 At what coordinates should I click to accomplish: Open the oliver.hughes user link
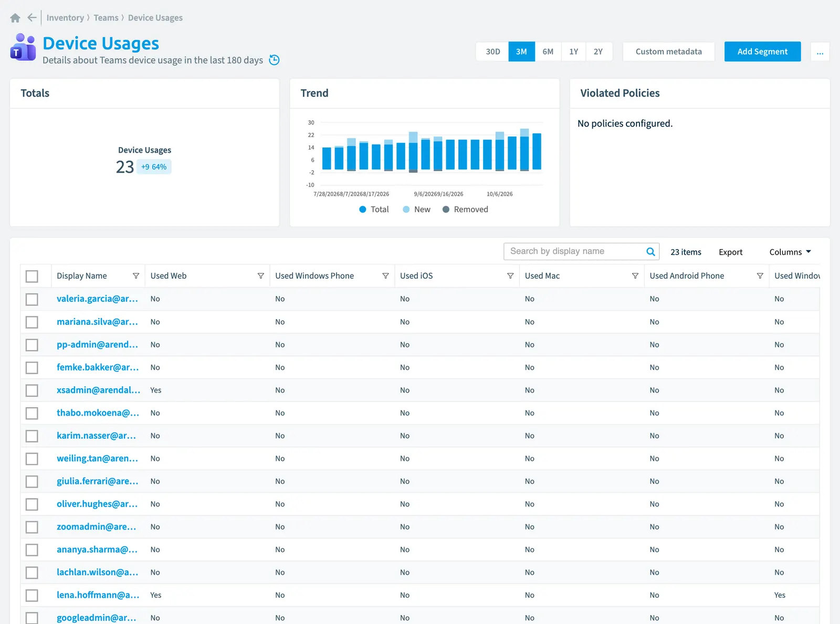97,504
